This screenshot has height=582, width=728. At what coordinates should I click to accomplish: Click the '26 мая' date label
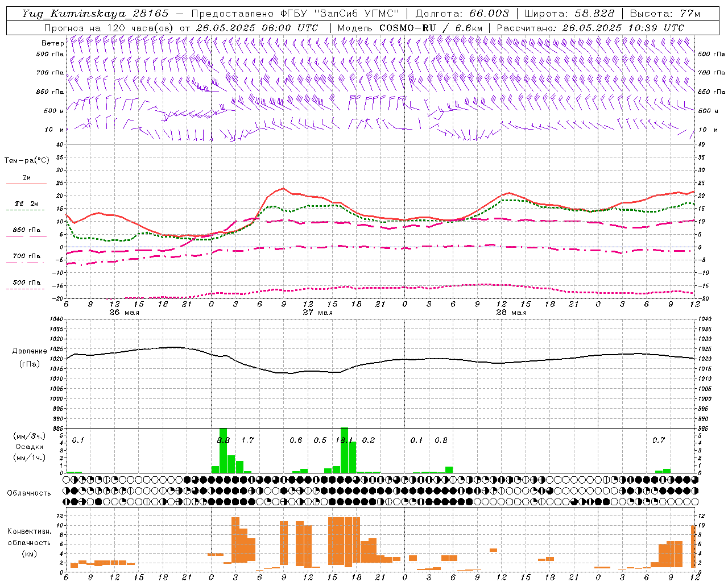click(x=124, y=313)
